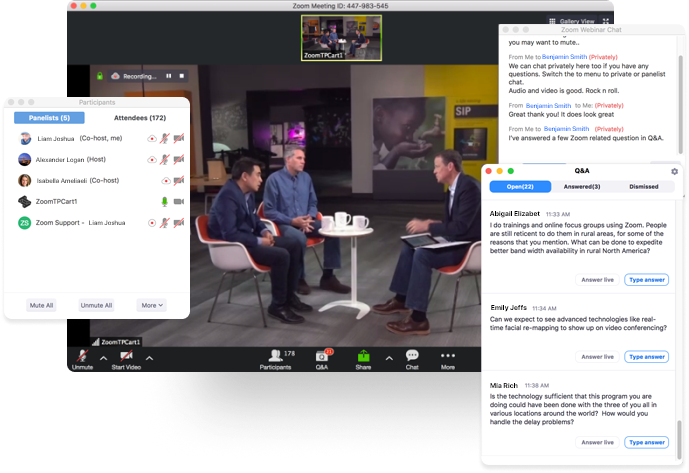Open the More three-dots toolbar icon
Viewport: 689px width, 473px height.
(x=448, y=355)
